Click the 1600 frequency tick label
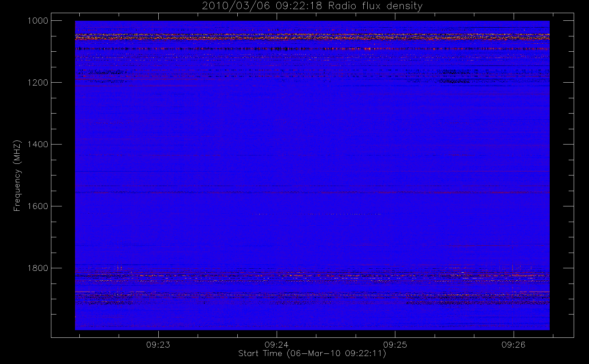Viewport: 589px width, 364px height. (x=38, y=206)
